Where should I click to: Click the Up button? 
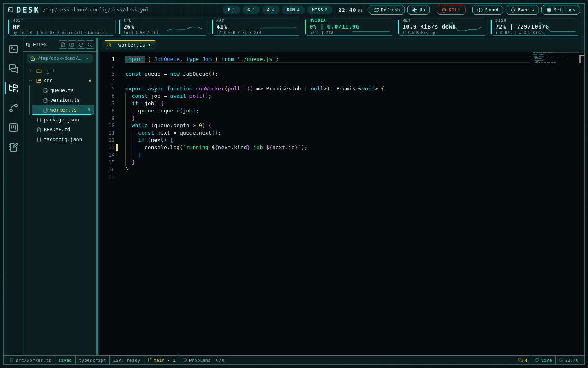click(418, 10)
